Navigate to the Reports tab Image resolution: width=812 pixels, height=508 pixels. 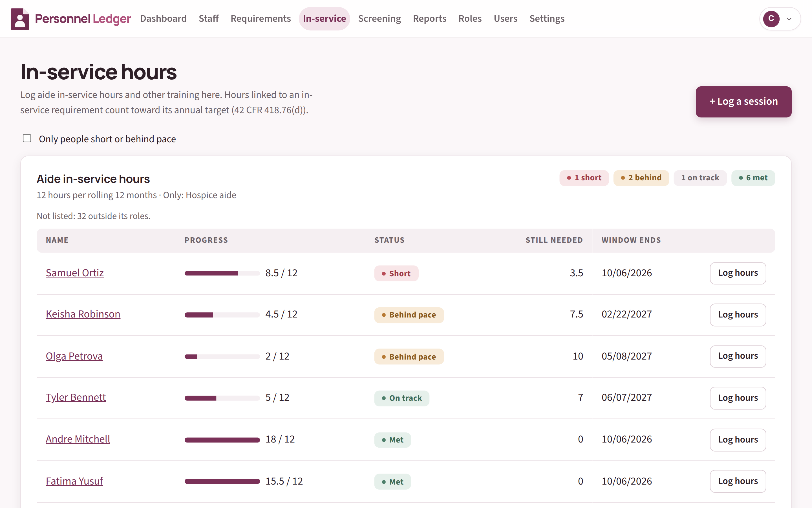click(x=429, y=18)
